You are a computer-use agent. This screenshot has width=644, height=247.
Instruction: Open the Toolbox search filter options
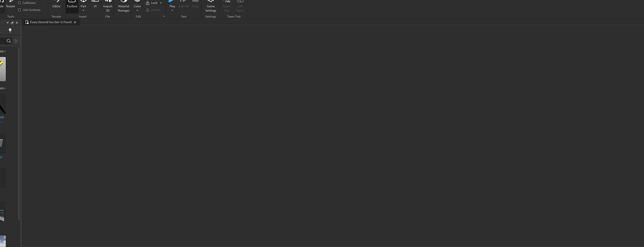pos(16,41)
